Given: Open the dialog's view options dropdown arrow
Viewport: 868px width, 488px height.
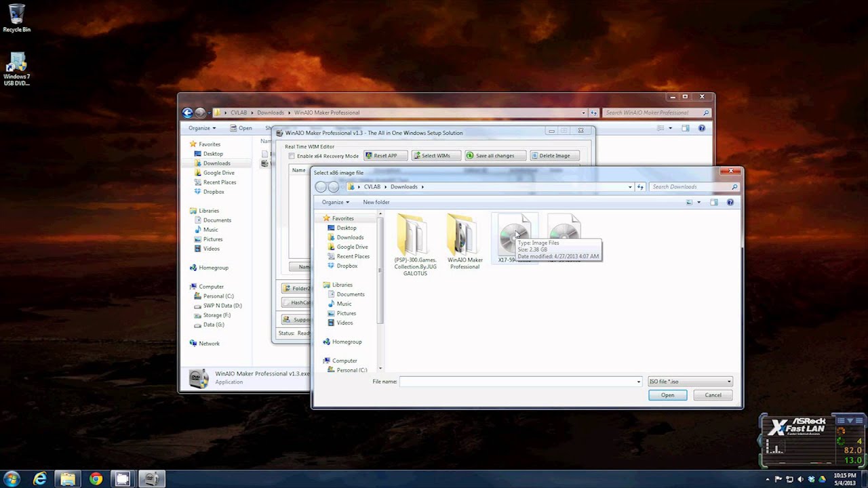Looking at the screenshot, I should [x=699, y=202].
